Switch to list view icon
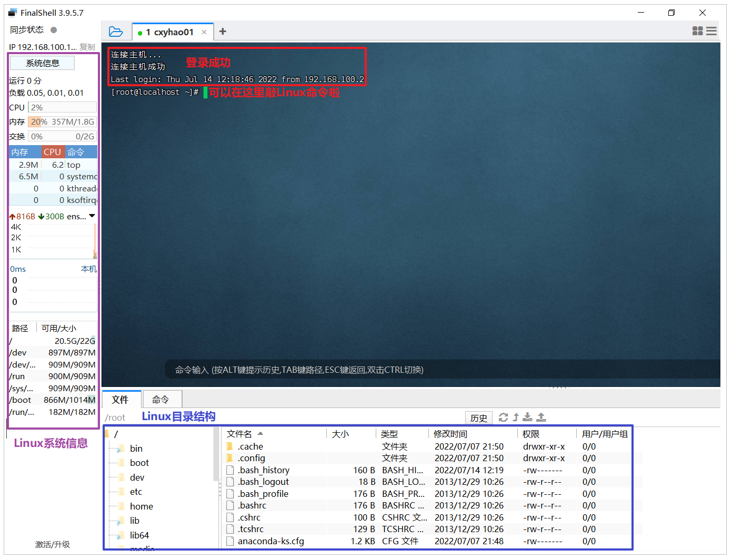 711,31
